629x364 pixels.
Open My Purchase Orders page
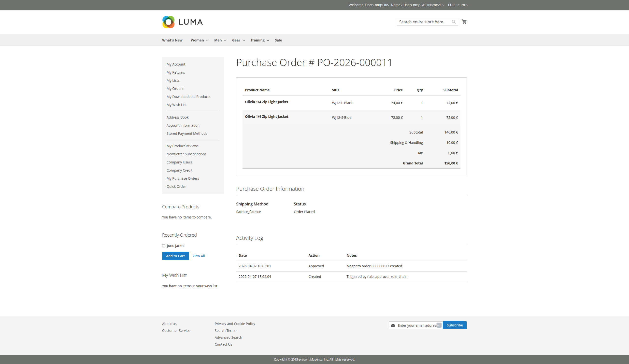click(x=183, y=178)
